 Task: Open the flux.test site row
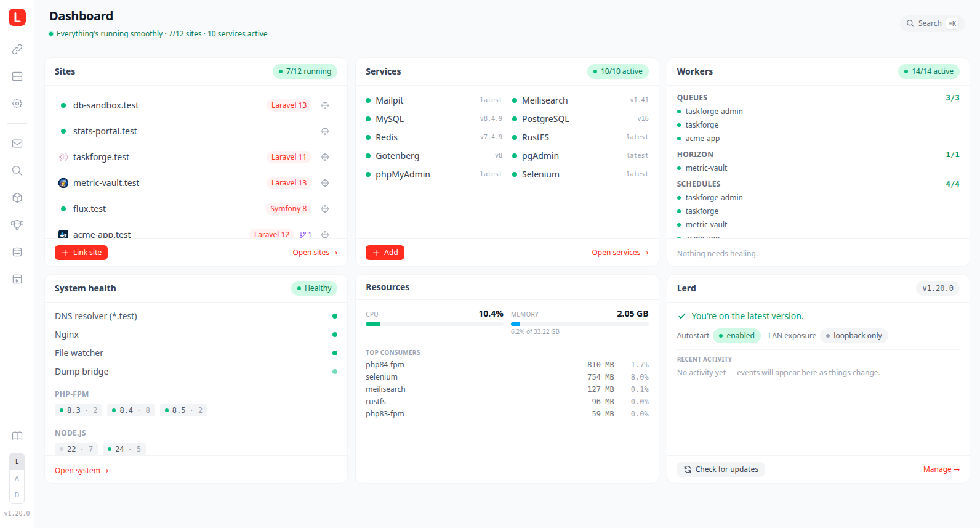[196, 209]
